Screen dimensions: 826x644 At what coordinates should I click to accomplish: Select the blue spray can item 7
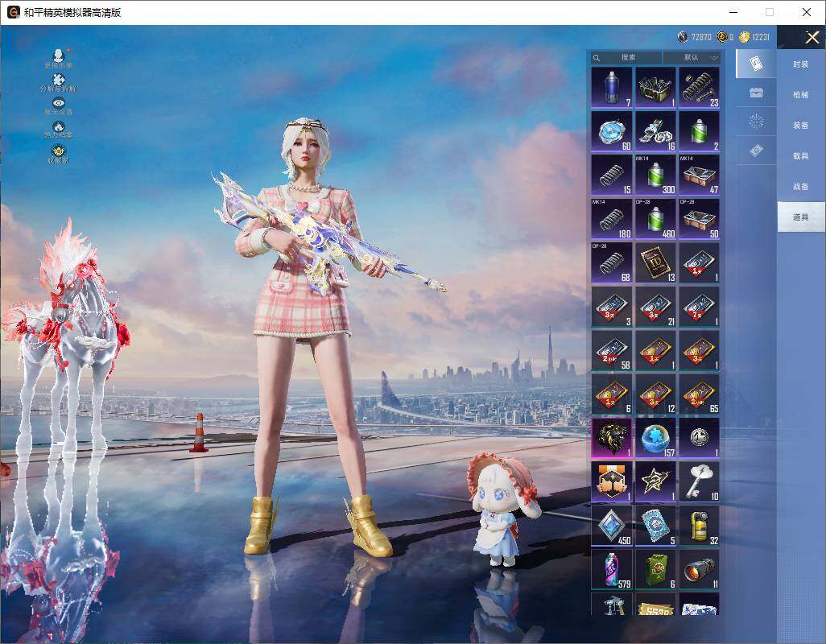(x=612, y=88)
